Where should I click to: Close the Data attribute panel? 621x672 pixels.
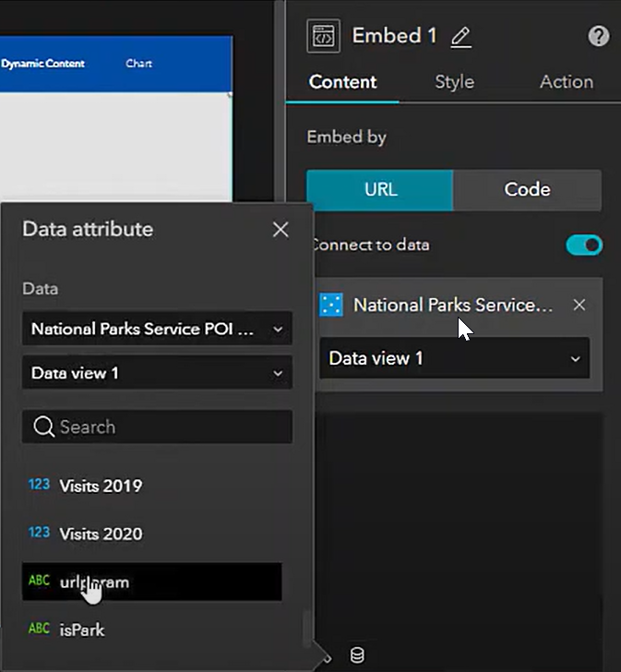pos(281,230)
